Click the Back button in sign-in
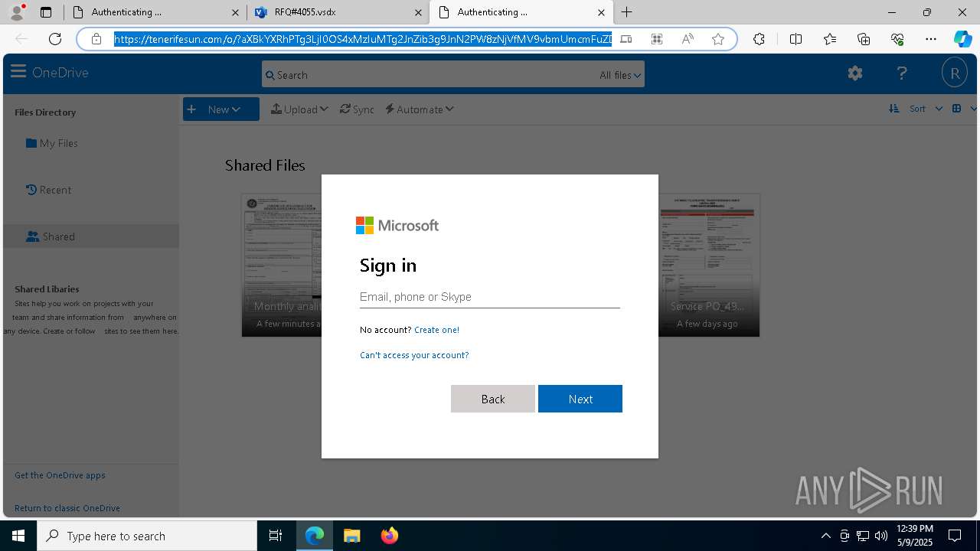The height and width of the screenshot is (551, 980). click(493, 399)
